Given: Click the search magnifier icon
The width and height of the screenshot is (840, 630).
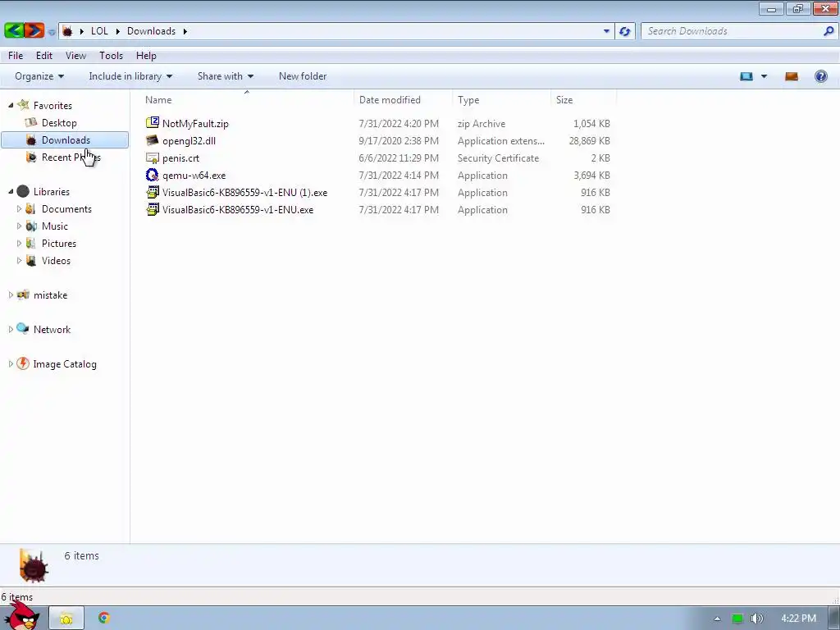Looking at the screenshot, I should (x=829, y=31).
